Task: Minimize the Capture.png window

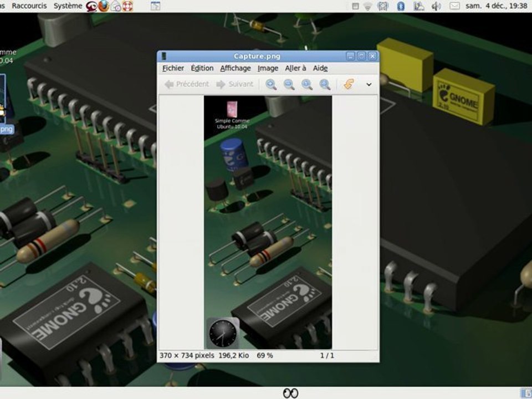Action: tap(350, 57)
